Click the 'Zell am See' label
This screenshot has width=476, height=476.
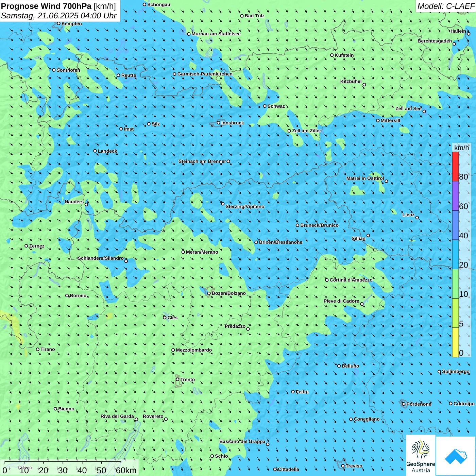click(408, 108)
